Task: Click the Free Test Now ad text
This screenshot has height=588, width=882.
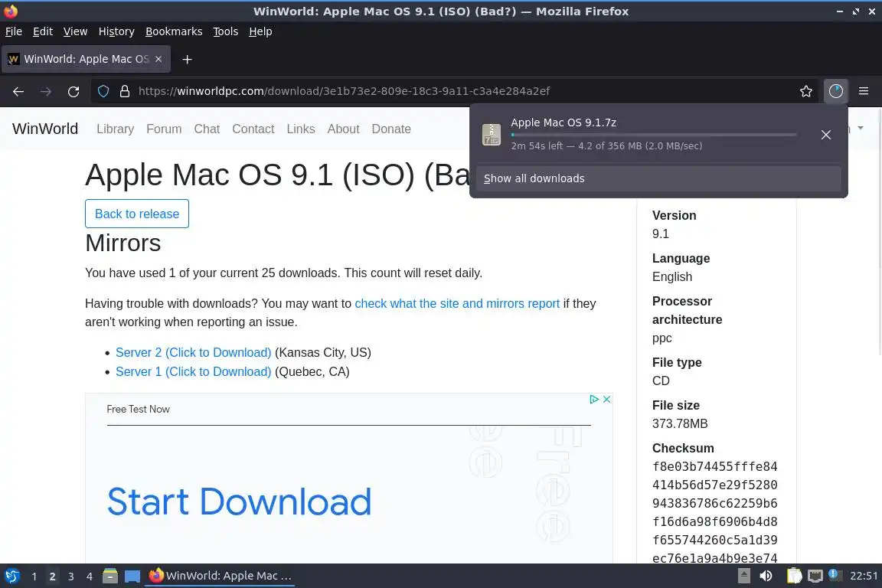Action: tap(139, 409)
